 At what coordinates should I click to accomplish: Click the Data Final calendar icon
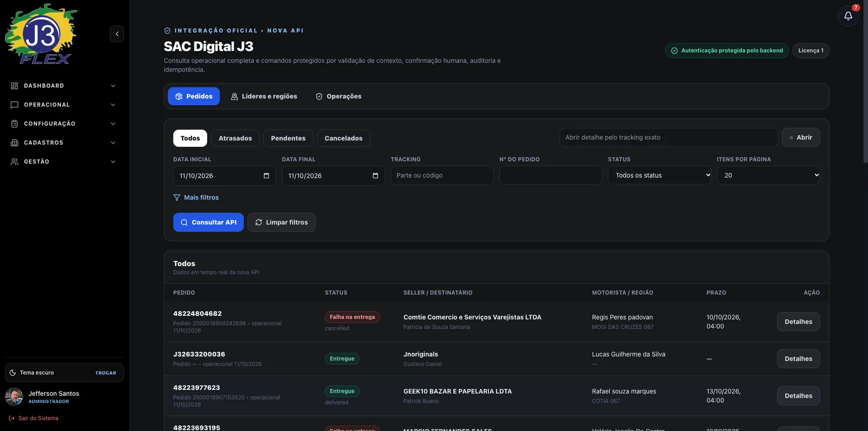[375, 176]
